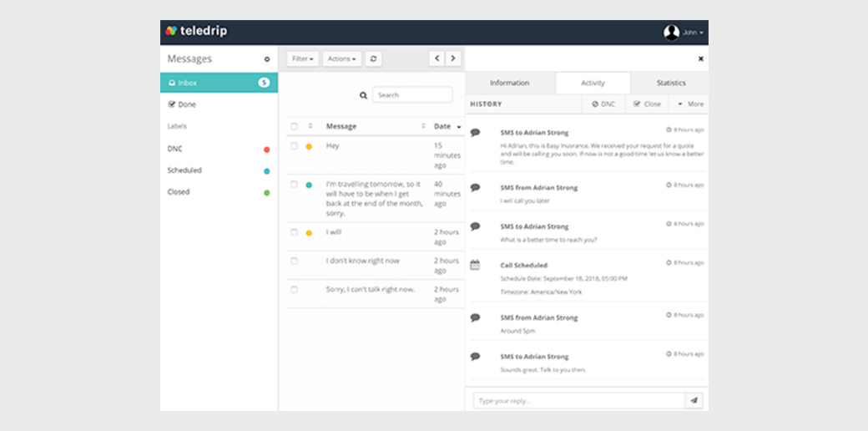Select checkbox for "I will" message
This screenshot has width=868, height=431.
click(x=294, y=232)
